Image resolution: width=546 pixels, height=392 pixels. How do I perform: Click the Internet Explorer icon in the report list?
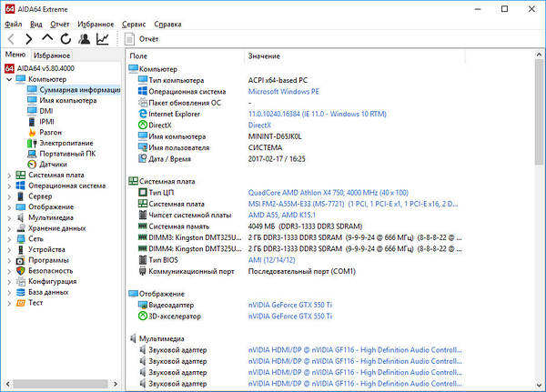(143, 114)
